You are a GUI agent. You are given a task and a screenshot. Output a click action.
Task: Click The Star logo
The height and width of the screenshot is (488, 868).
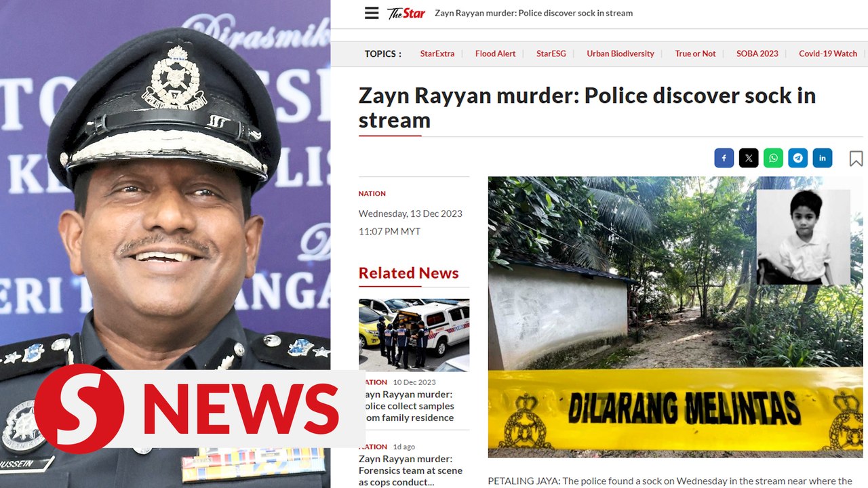pos(406,13)
